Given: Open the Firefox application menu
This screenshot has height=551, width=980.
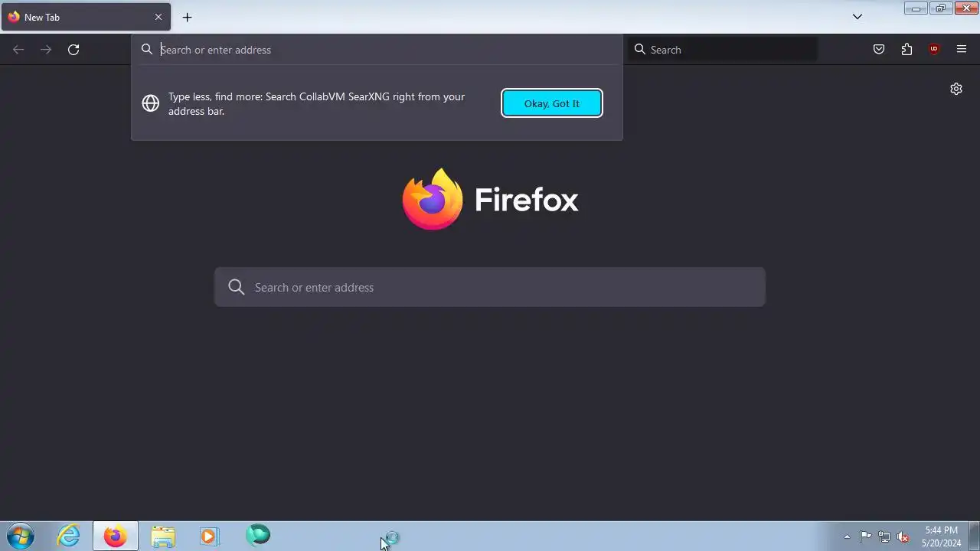Looking at the screenshot, I should pos(962,50).
